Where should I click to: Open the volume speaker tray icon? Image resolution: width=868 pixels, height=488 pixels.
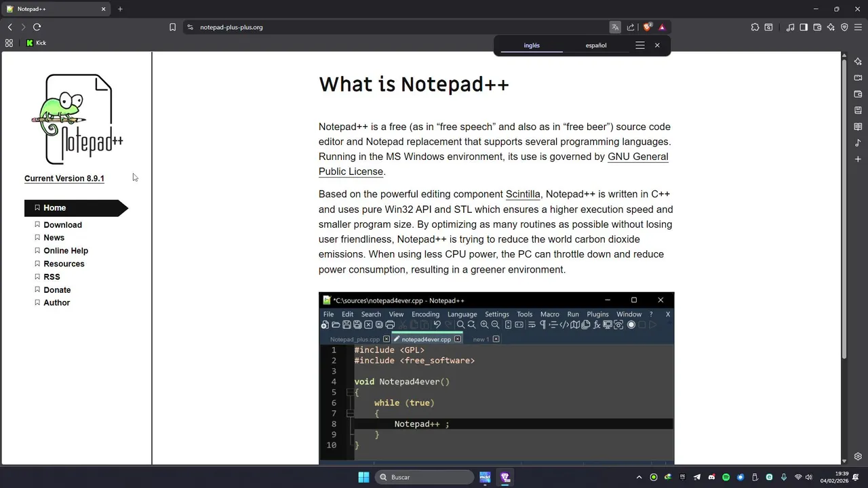[808, 477]
